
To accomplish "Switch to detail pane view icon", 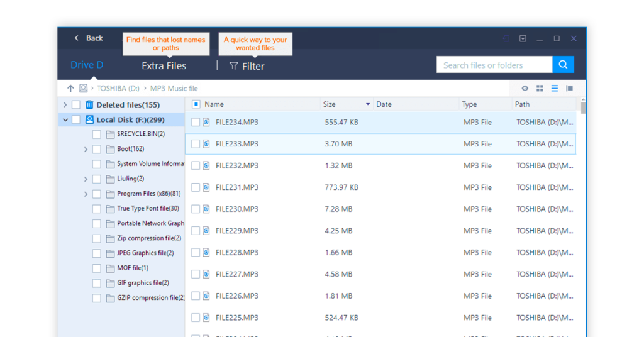I will tap(569, 88).
